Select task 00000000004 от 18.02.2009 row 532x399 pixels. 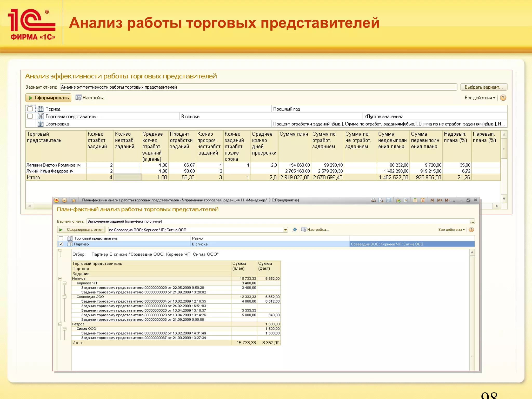coord(176,301)
